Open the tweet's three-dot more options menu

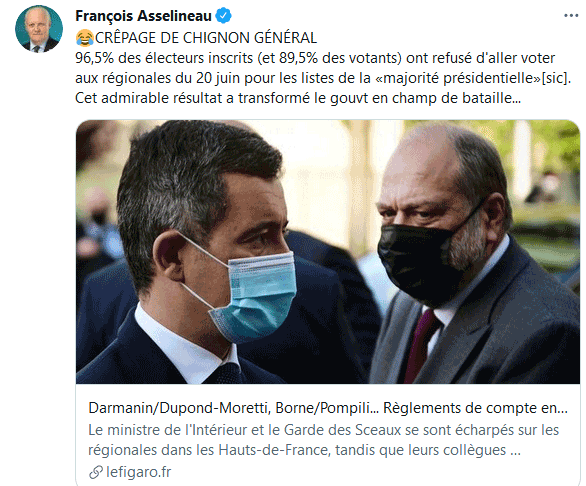571,16
